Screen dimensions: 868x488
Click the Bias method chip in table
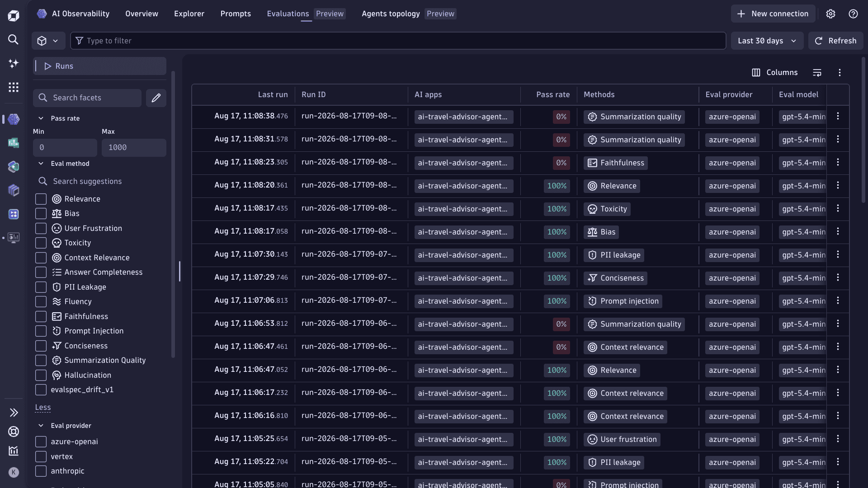click(x=601, y=232)
